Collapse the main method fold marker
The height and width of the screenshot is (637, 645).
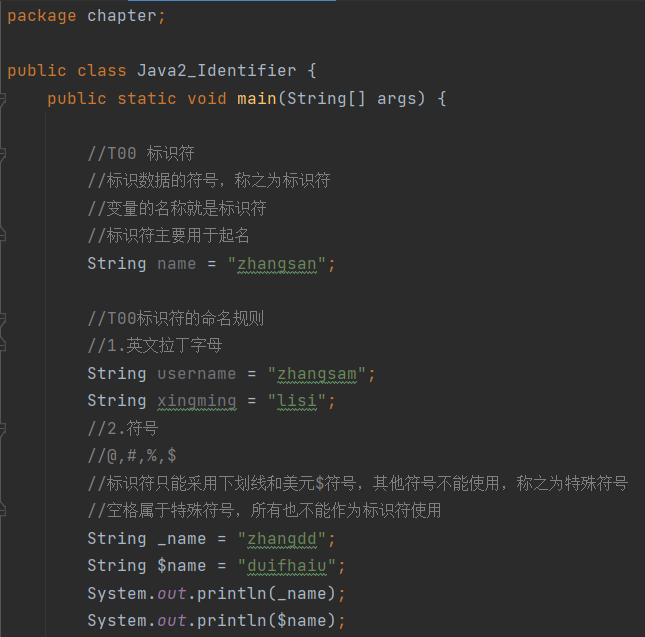click(4, 99)
